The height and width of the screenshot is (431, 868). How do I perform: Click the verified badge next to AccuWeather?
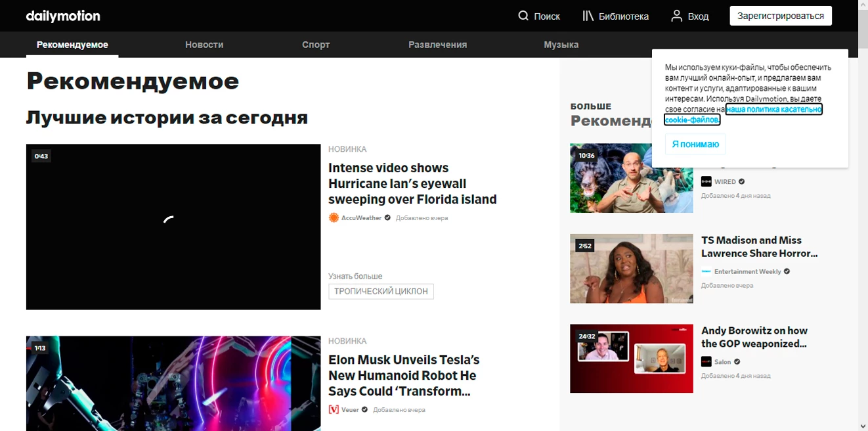[387, 217]
